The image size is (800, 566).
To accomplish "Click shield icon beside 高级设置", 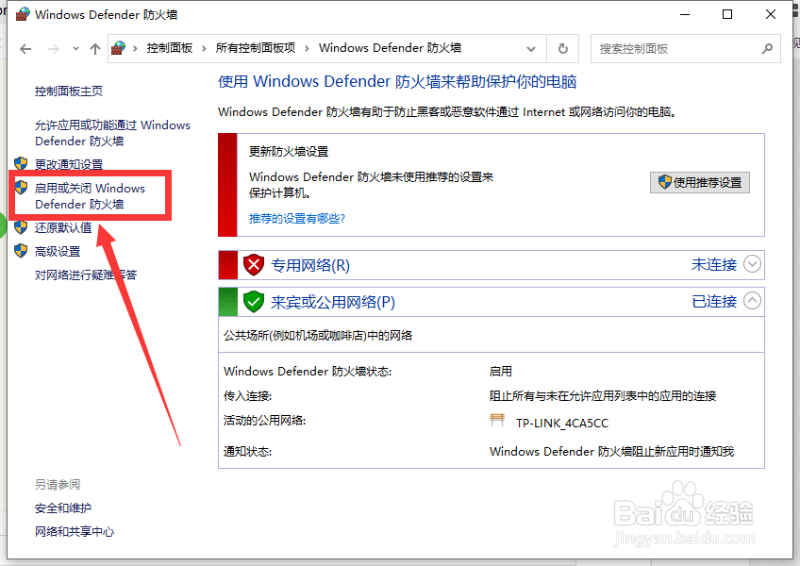I will pyautogui.click(x=21, y=251).
